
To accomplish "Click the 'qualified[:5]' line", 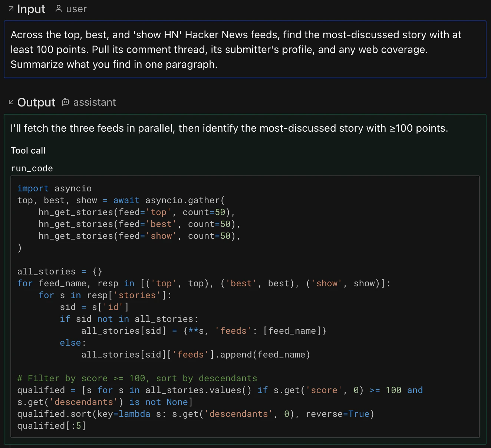I will point(52,426).
